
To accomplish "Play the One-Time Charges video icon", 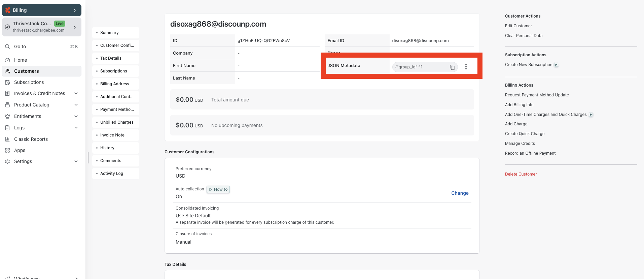I will pyautogui.click(x=591, y=115).
